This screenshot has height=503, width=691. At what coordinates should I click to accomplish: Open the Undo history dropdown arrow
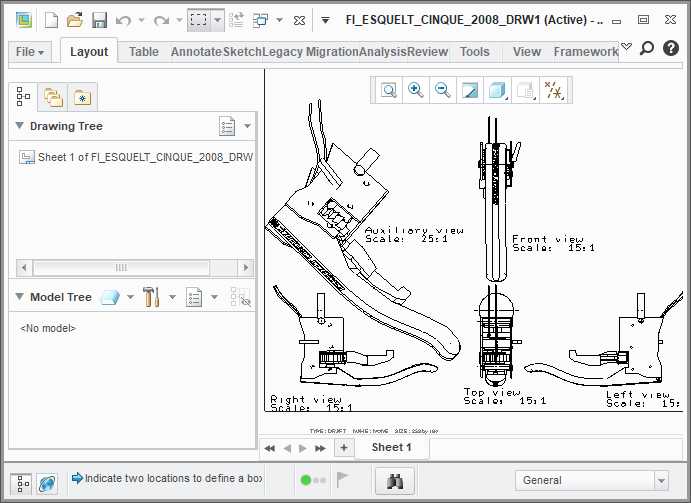[141, 20]
